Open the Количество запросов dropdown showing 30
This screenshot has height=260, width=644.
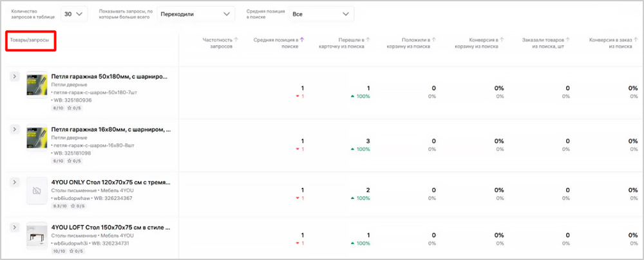coord(74,14)
